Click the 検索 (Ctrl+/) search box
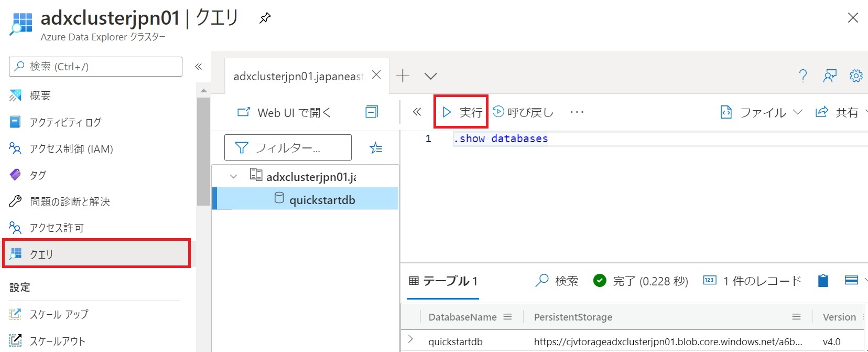Viewport: 868px width, 352px height. coord(95,67)
